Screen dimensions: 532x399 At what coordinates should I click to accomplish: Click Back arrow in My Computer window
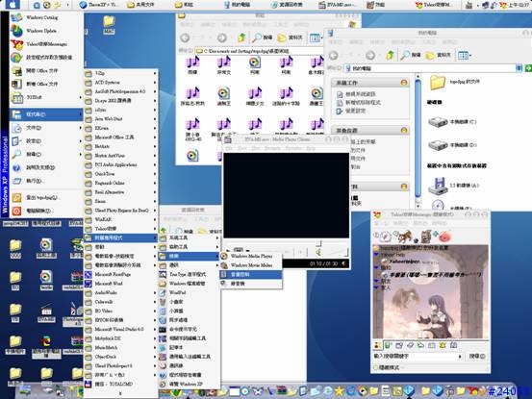[334, 55]
